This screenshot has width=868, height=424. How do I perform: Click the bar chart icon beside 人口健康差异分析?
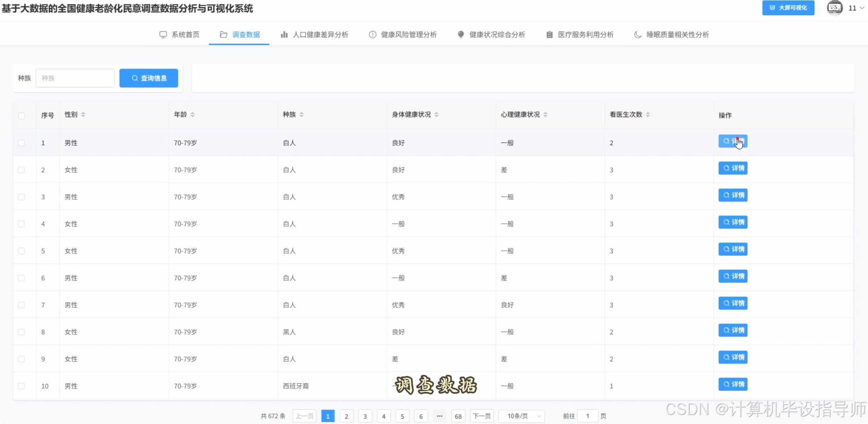[x=284, y=34]
